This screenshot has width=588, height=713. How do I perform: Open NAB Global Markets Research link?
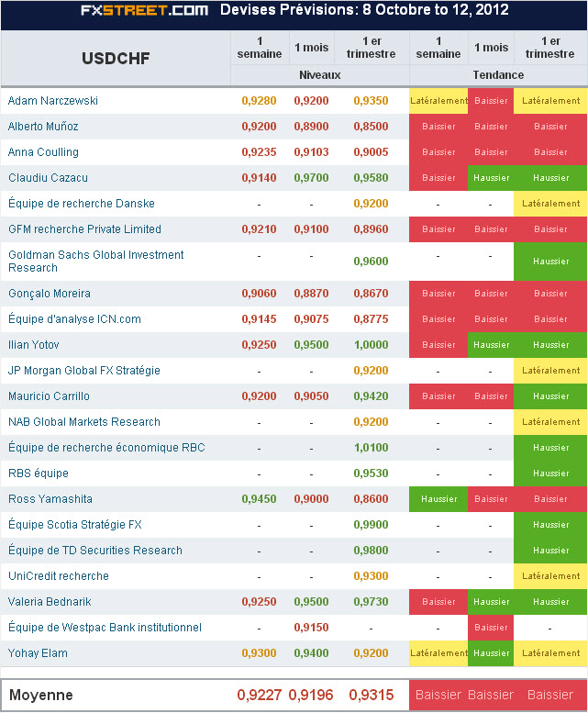84,422
